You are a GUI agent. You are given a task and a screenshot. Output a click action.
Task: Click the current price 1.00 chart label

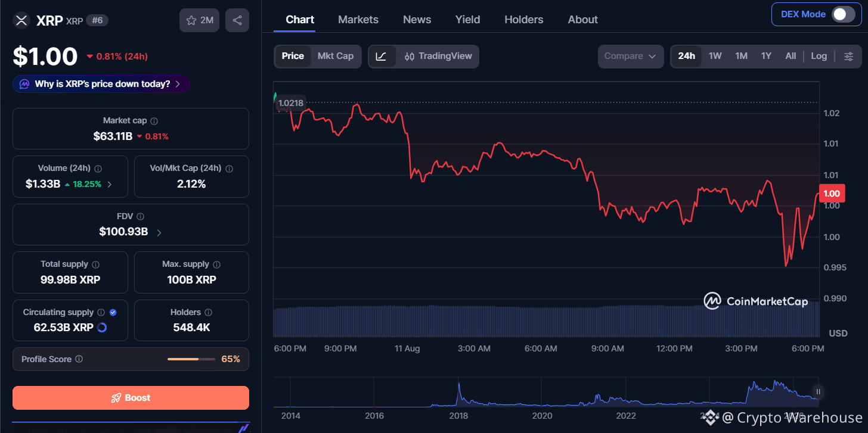pos(832,194)
